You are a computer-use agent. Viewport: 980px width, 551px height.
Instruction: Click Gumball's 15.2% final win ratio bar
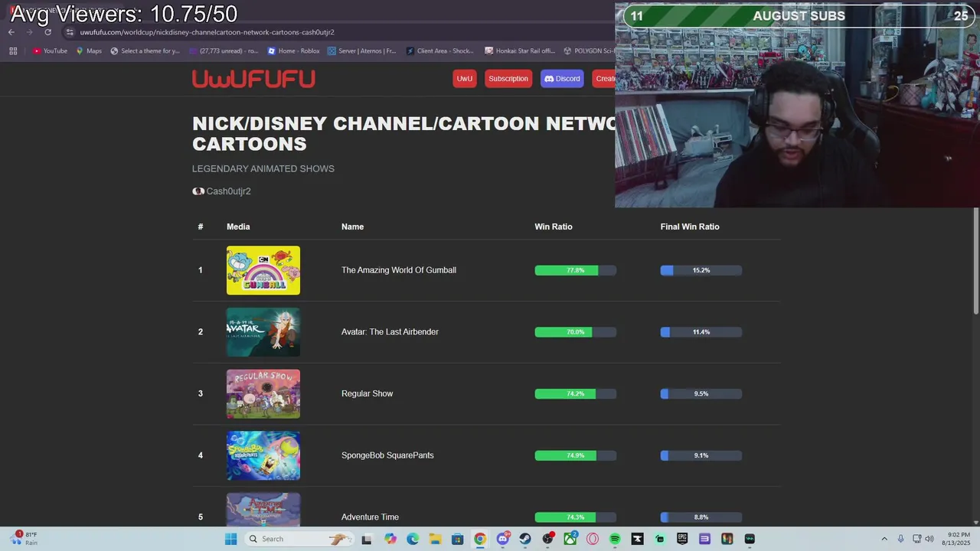pos(701,270)
